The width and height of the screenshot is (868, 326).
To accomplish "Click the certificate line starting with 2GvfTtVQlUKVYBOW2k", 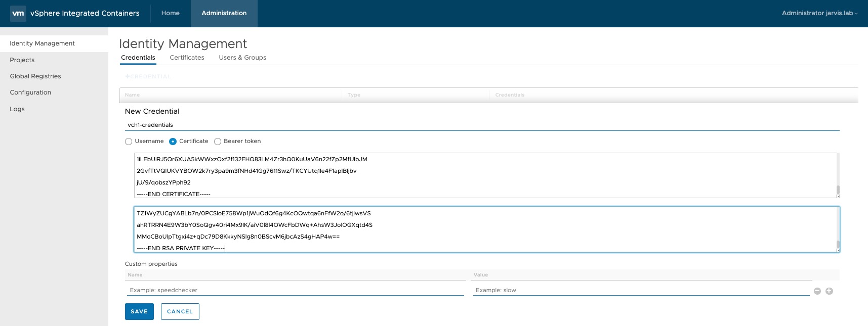I will (x=246, y=171).
